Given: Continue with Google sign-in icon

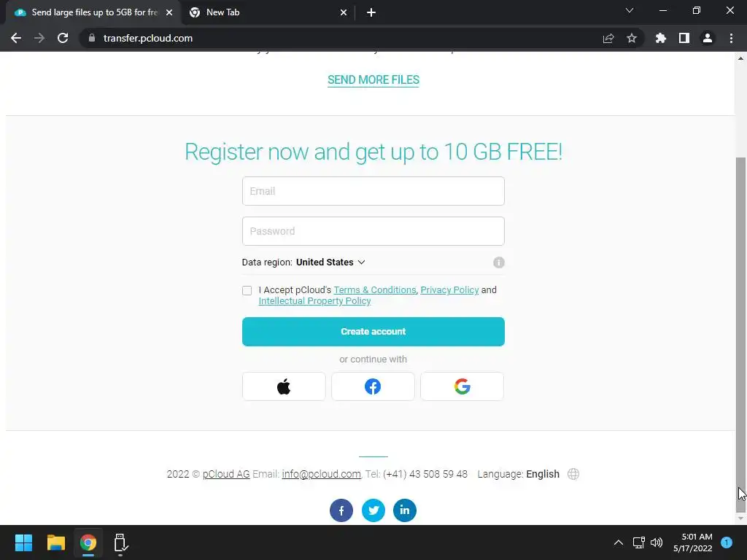Looking at the screenshot, I should click(462, 386).
